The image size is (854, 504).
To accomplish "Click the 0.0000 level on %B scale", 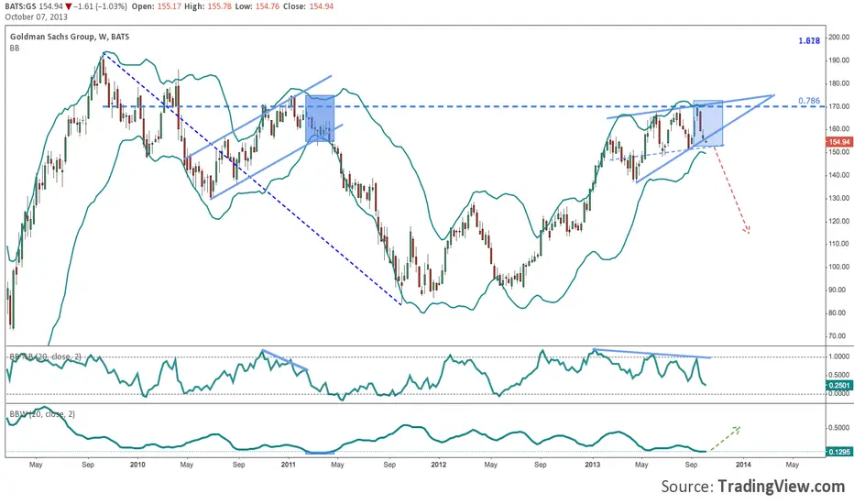I will tap(838, 393).
